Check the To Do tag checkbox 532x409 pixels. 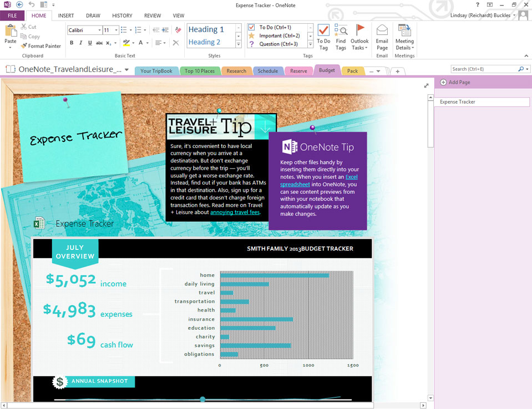click(x=251, y=27)
